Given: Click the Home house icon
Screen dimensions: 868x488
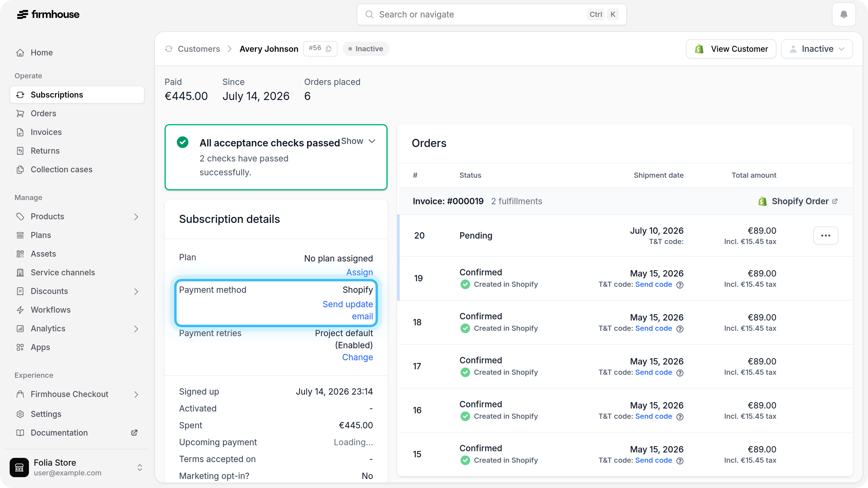Looking at the screenshot, I should tap(20, 52).
